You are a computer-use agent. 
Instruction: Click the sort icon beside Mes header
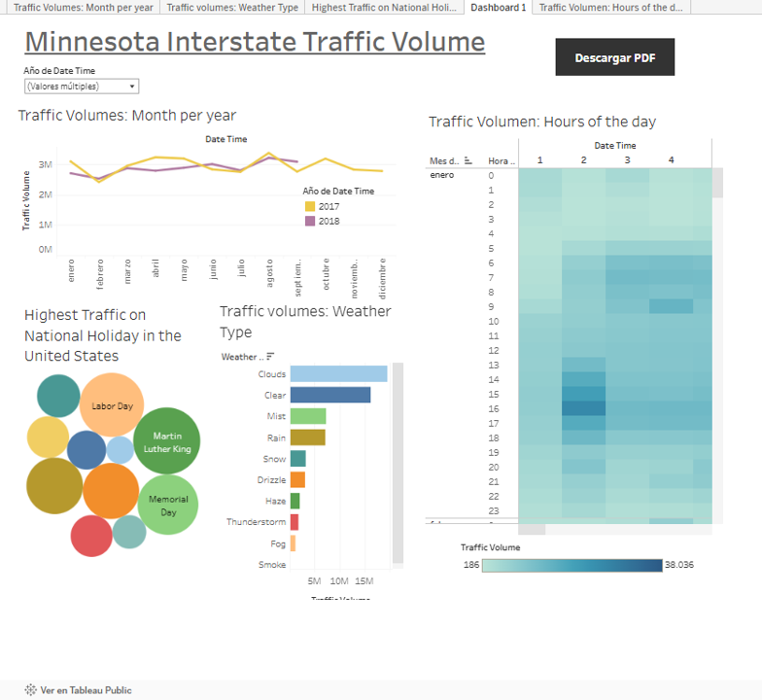pos(468,160)
